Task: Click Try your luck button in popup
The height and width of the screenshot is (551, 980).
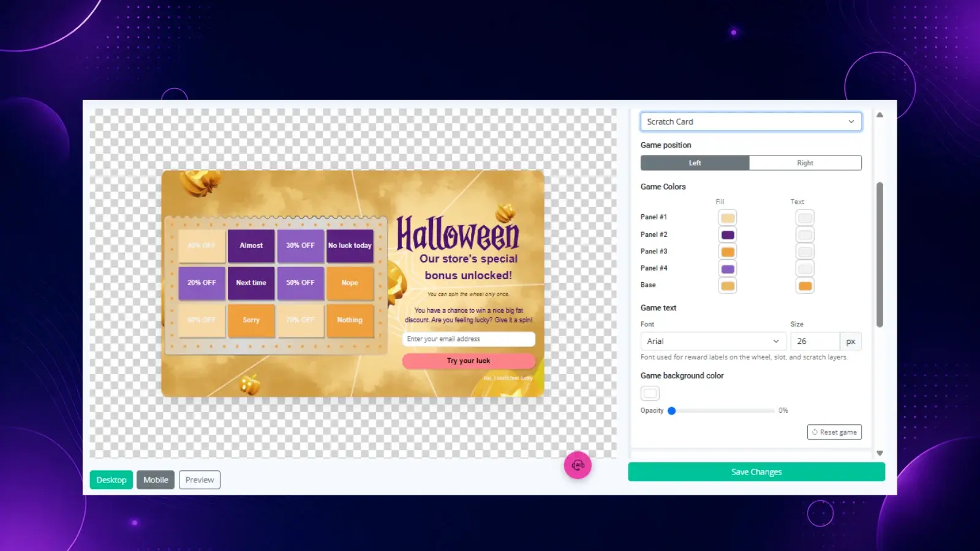Action: [469, 361]
